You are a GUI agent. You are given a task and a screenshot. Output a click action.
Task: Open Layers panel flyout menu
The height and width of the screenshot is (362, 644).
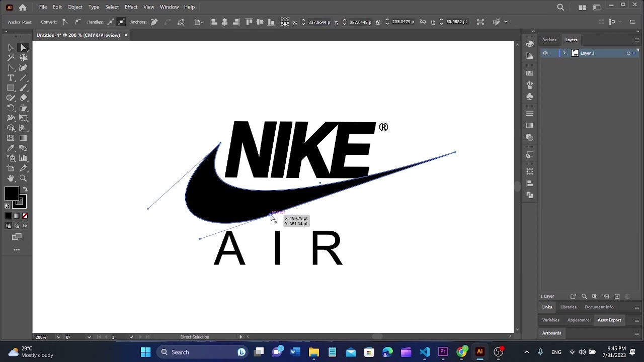point(636,40)
